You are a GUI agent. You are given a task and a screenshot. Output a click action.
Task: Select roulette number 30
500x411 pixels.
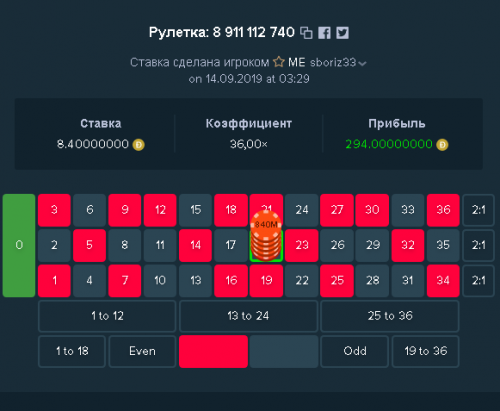[x=372, y=210]
